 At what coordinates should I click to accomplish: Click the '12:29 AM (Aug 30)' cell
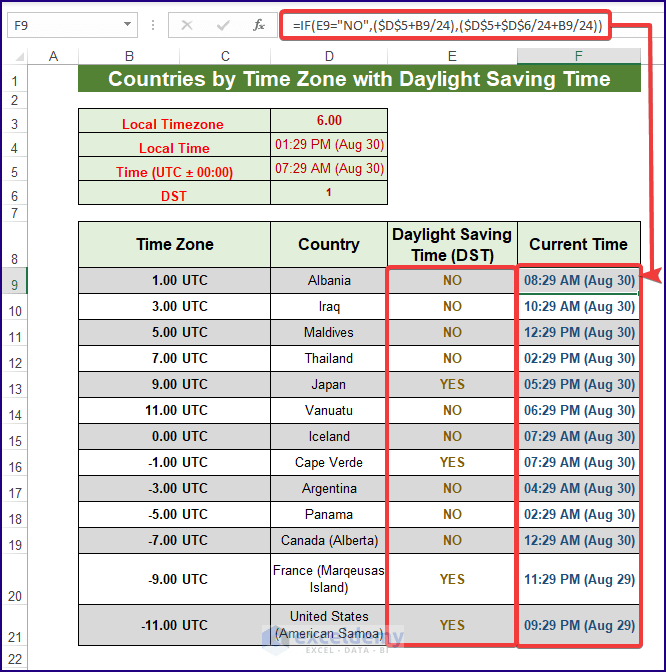coord(579,541)
